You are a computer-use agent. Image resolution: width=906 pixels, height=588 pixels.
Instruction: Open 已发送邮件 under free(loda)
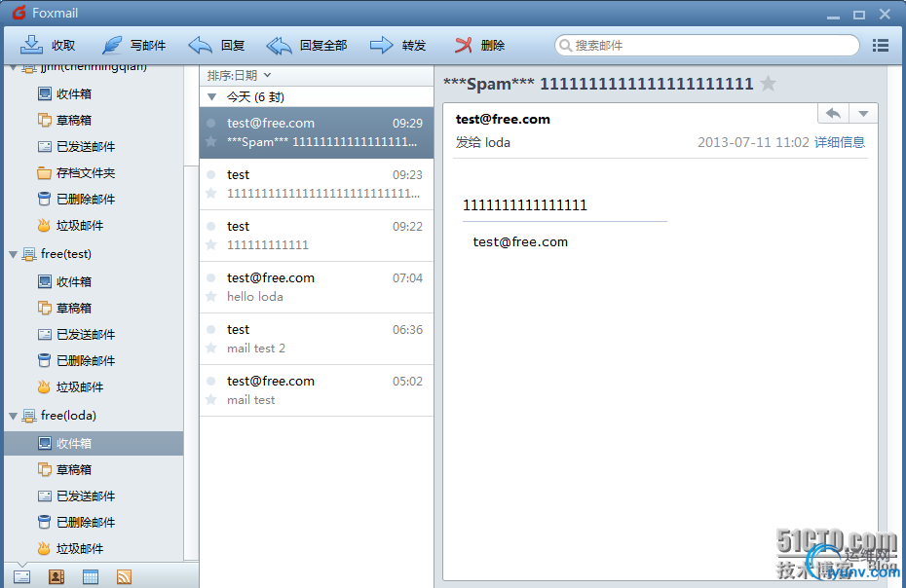(x=76, y=496)
